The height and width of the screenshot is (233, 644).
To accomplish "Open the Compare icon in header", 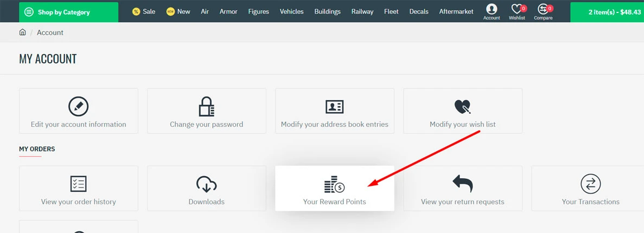I will [x=543, y=11].
